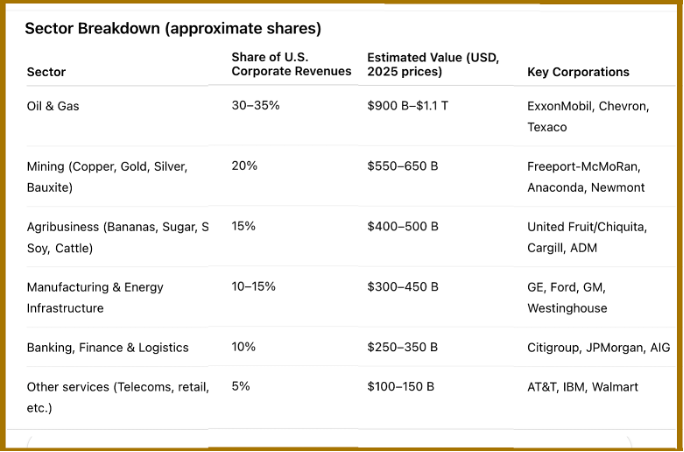
Task: Click the $900 B–$1.1 T value
Action: [408, 106]
